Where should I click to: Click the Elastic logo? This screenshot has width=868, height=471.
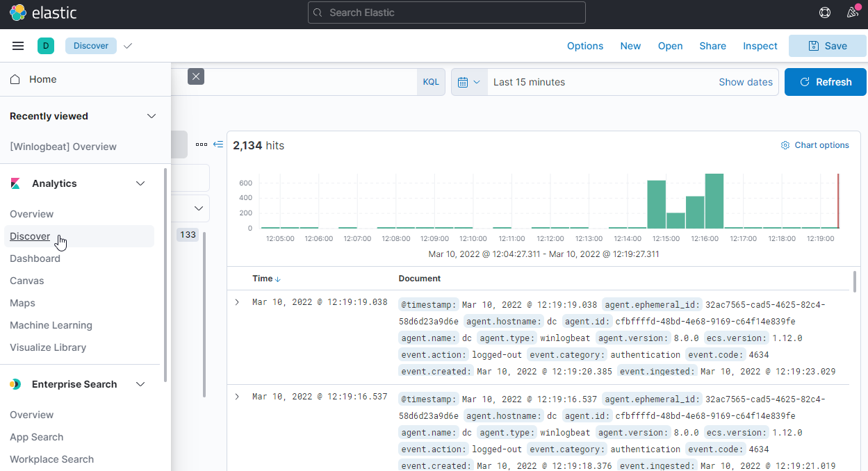click(43, 13)
